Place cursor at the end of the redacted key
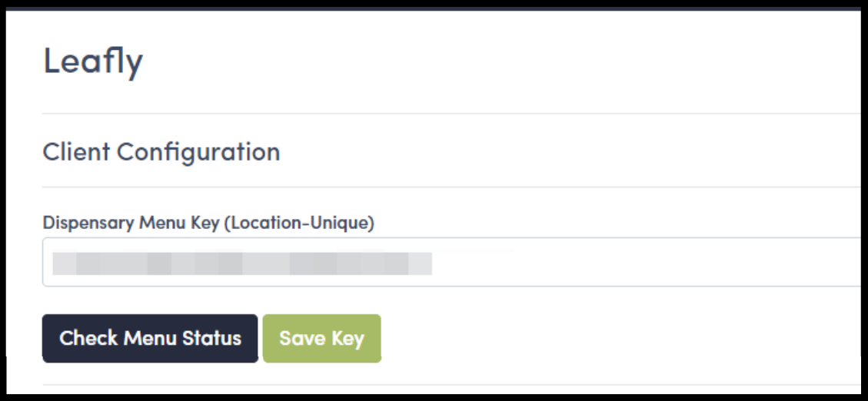This screenshot has height=401, width=868. [432, 263]
